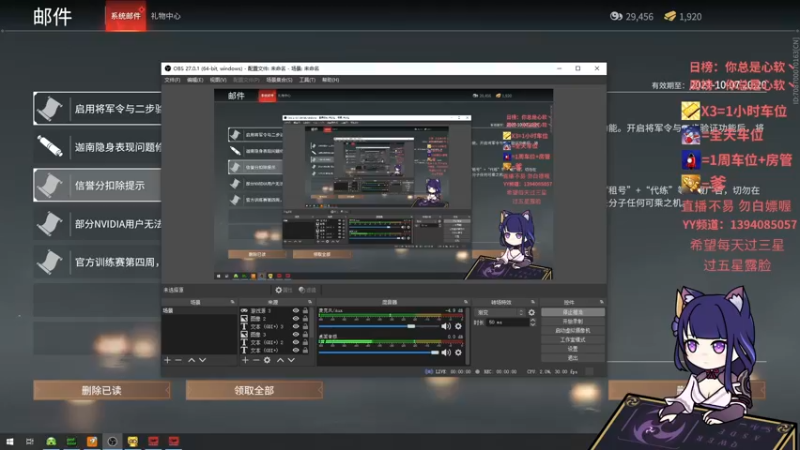The height and width of the screenshot is (450, 800).
Task: Open the green android-face taskbar app
Action: 51,441
